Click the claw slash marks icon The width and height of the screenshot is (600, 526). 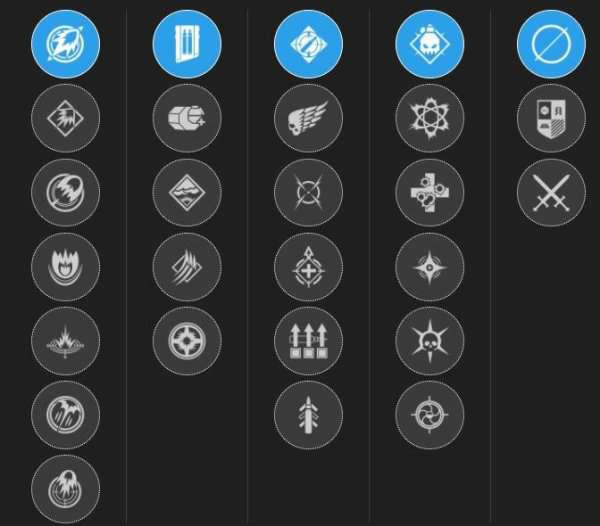click(x=187, y=267)
